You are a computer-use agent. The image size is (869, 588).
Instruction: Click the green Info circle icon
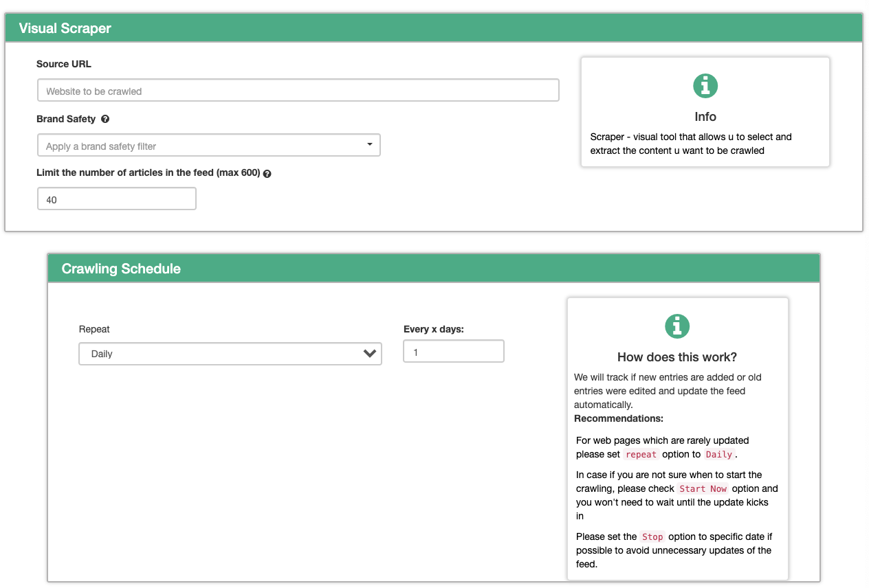(x=705, y=86)
